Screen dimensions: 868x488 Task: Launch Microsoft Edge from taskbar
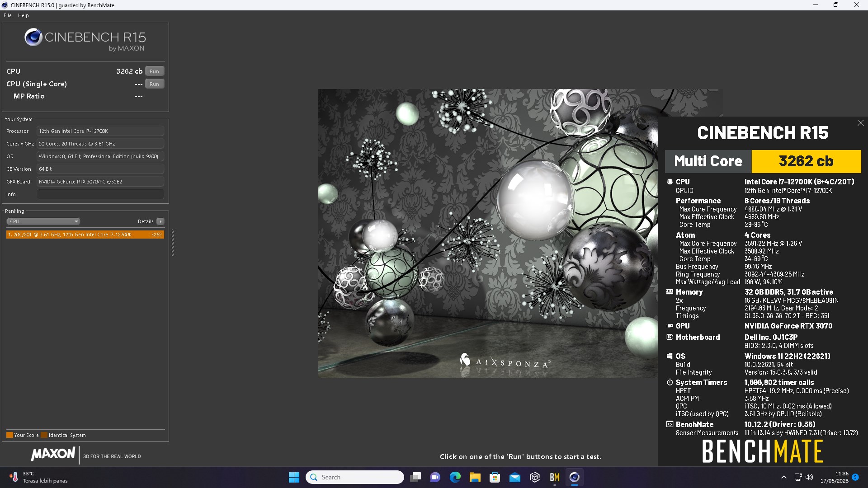click(455, 477)
